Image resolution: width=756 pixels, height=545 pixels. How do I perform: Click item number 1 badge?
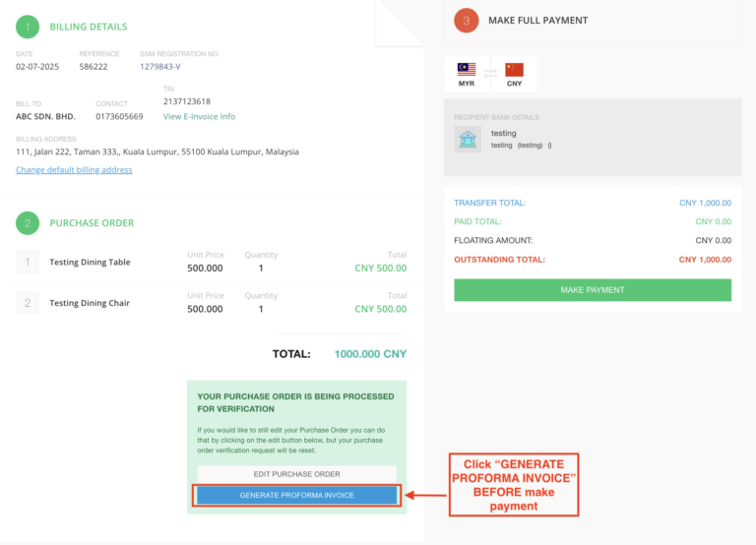click(28, 262)
